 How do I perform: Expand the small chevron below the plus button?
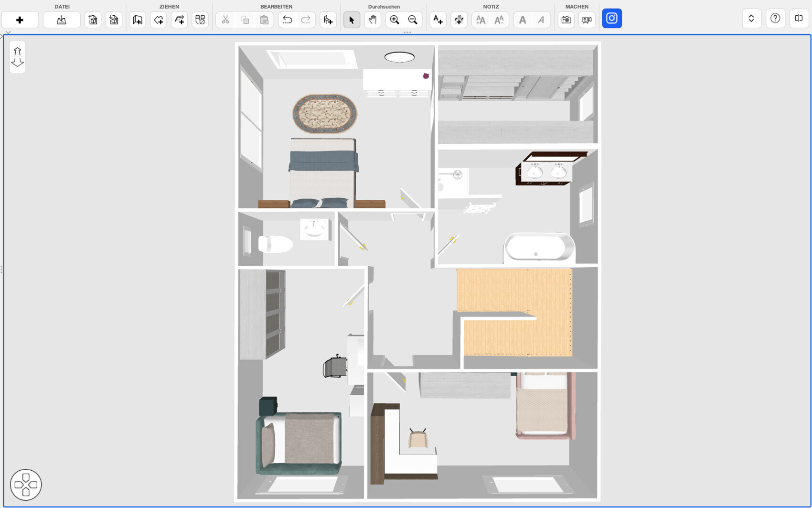click(8, 33)
